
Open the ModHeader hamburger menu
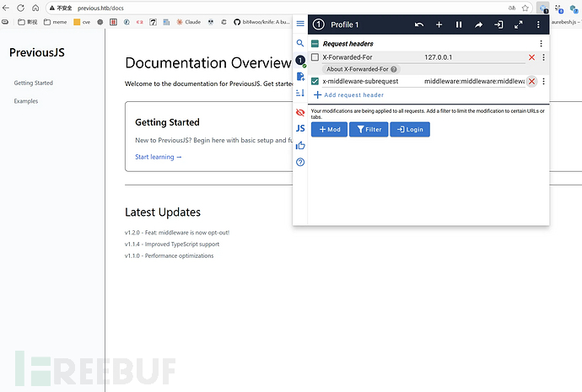tap(300, 24)
